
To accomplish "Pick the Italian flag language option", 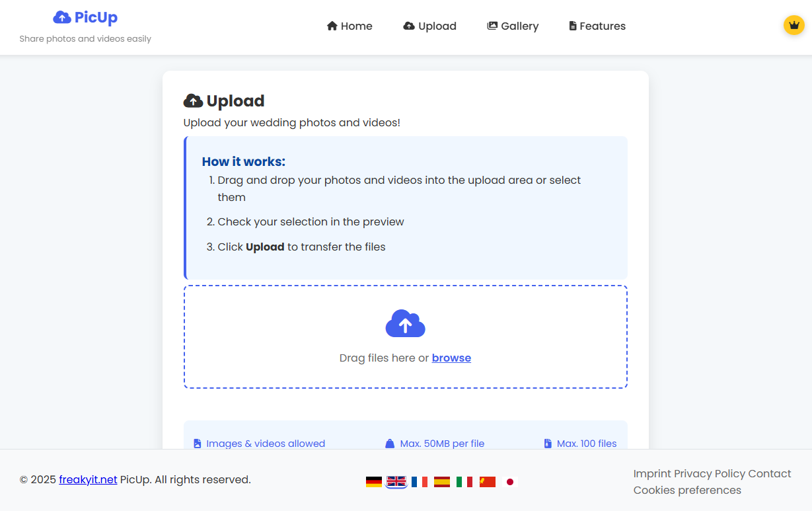I will click(464, 481).
